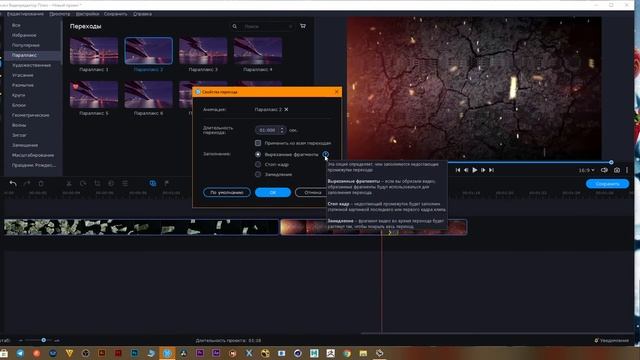
Task: Skip to the next clip
Action: pyautogui.click(x=491, y=170)
